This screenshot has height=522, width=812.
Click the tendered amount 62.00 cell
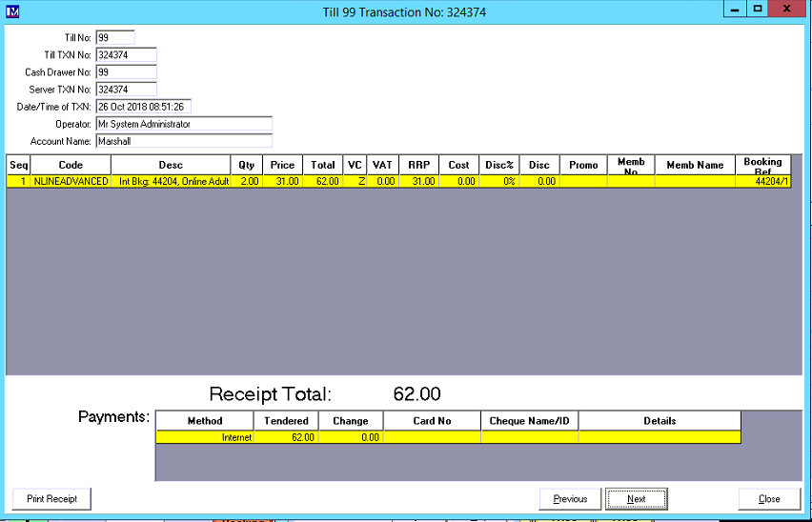click(286, 437)
